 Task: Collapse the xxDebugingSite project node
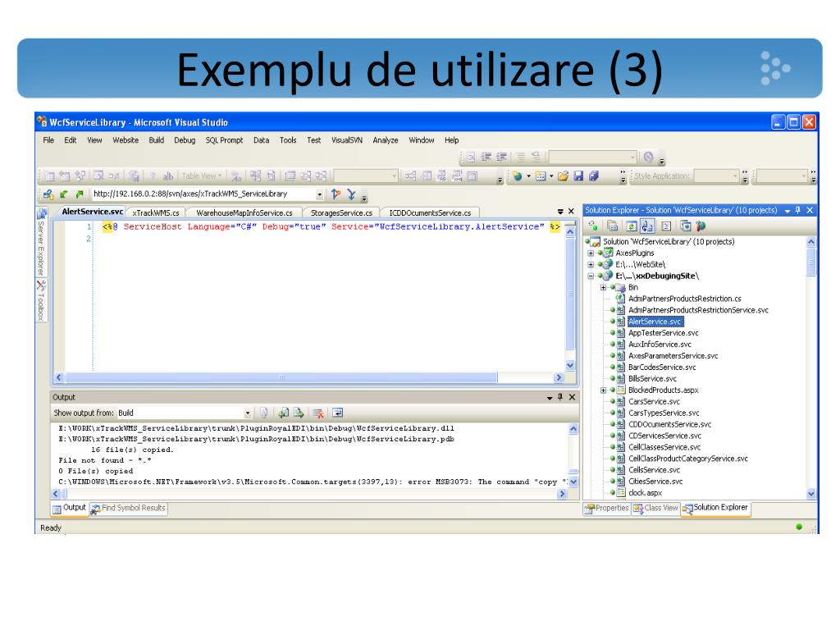[591, 276]
